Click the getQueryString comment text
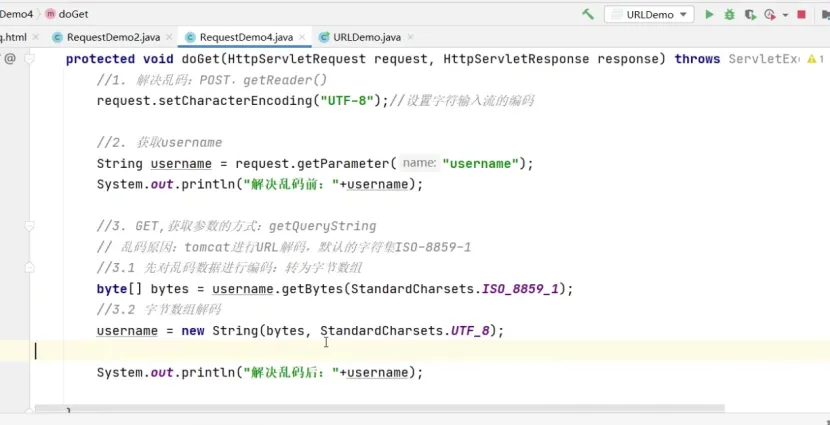Viewport: 830px width, 425px height. tap(322, 226)
